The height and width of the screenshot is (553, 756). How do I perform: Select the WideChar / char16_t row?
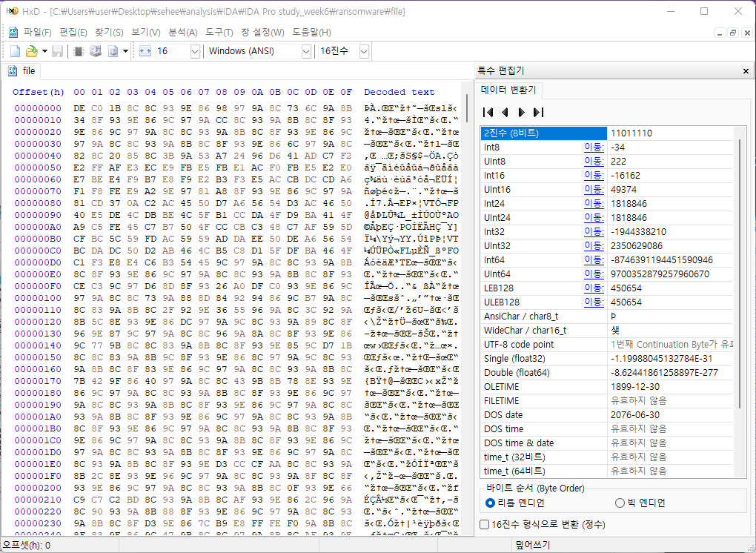pos(608,331)
